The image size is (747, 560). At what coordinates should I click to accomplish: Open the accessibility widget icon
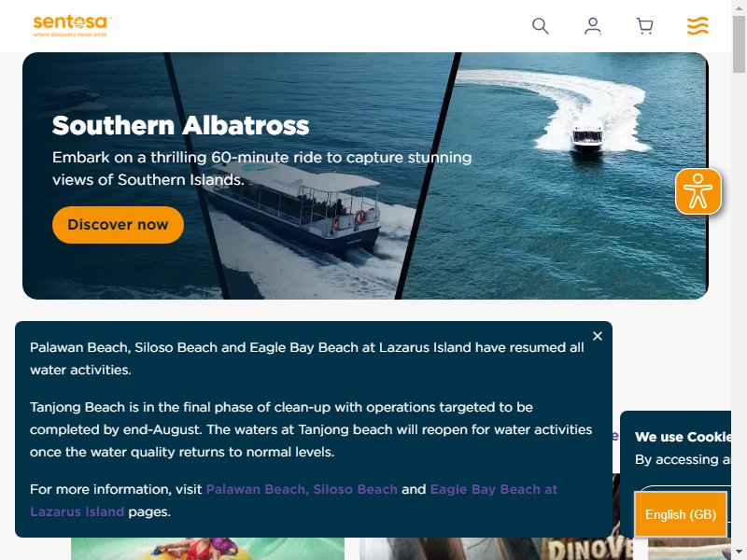(x=698, y=191)
